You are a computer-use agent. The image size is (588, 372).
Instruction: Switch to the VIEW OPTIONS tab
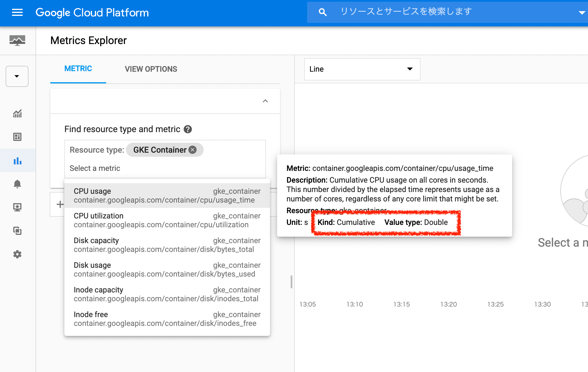click(151, 69)
